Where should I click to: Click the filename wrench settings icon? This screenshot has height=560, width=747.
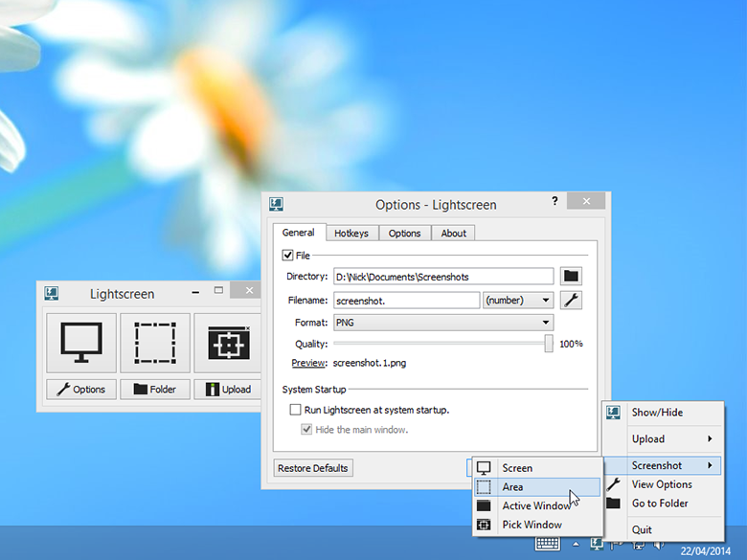[571, 301]
